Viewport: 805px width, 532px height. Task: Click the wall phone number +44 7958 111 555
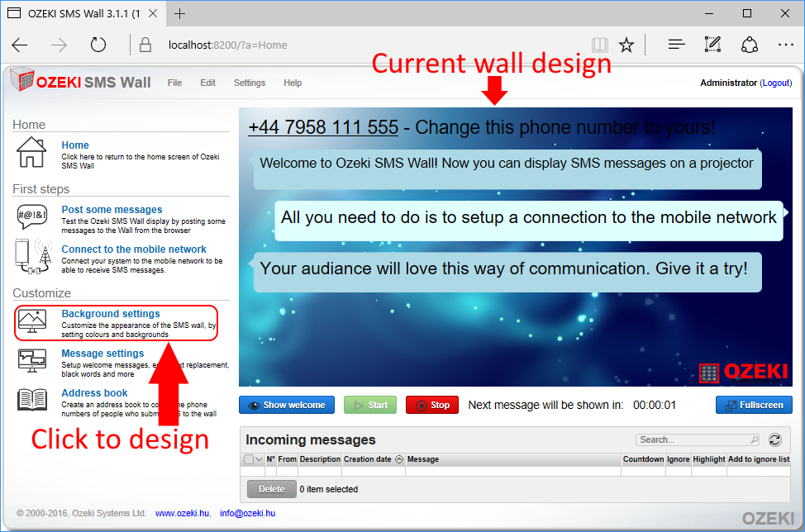pyautogui.click(x=323, y=126)
